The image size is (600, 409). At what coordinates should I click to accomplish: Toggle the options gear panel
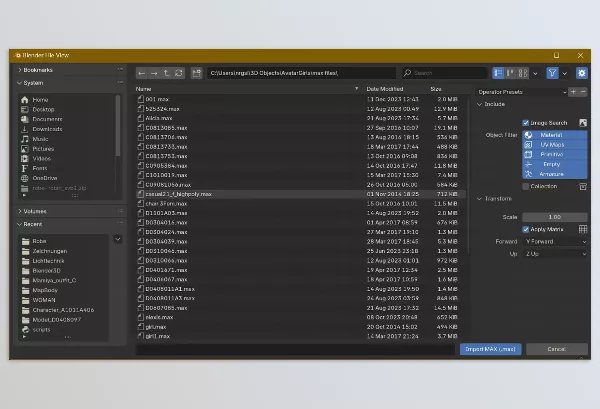click(x=582, y=73)
